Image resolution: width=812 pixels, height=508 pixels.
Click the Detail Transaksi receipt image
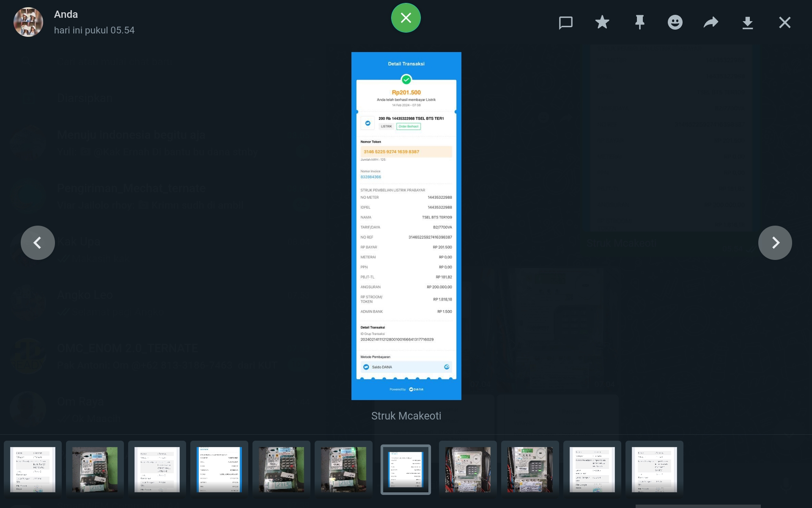click(x=406, y=226)
